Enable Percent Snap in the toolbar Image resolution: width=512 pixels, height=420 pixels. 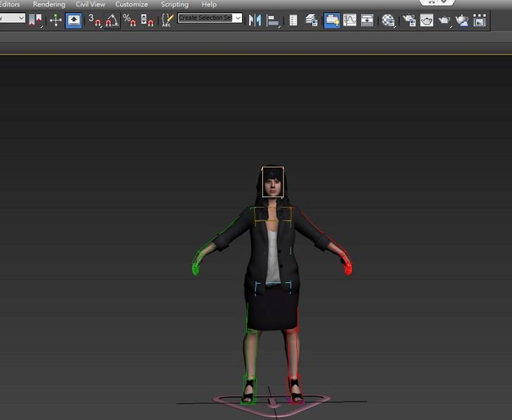pyautogui.click(x=130, y=20)
